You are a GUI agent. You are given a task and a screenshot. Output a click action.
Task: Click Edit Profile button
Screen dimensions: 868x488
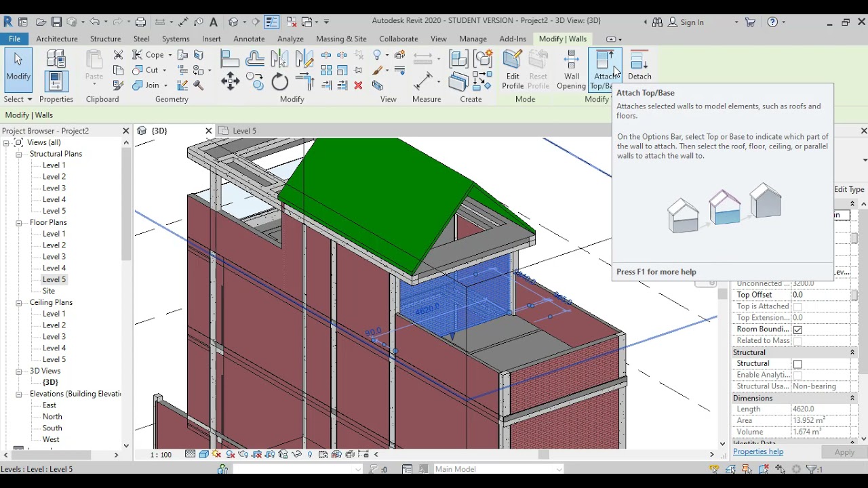coord(513,70)
